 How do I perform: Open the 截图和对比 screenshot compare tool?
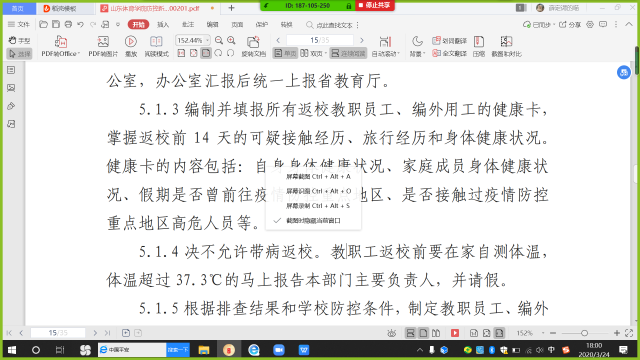pyautogui.click(x=506, y=46)
